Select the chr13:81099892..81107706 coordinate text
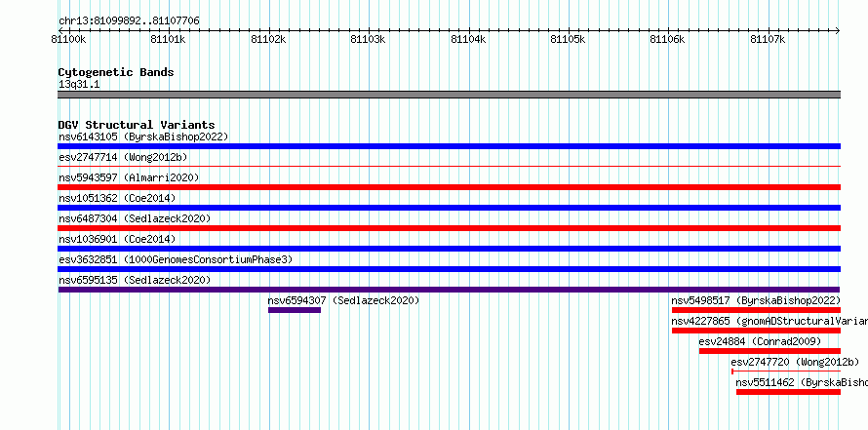 point(129,21)
